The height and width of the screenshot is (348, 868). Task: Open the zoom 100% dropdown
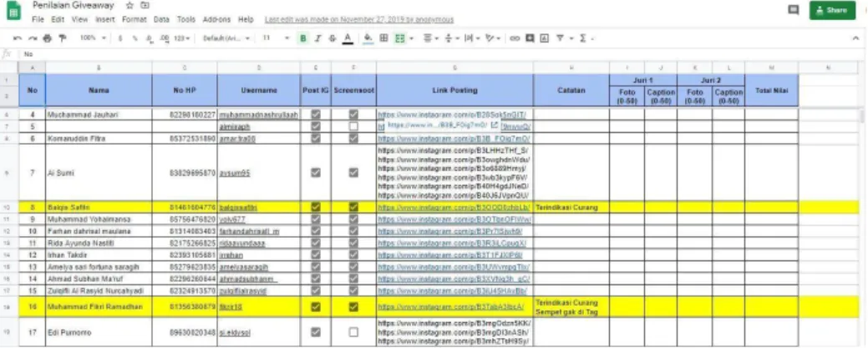click(x=93, y=38)
